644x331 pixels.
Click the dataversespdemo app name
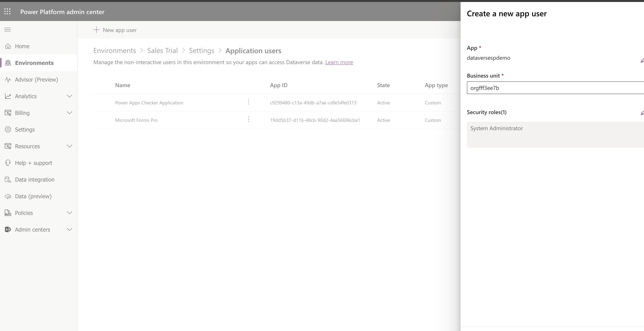tap(488, 58)
